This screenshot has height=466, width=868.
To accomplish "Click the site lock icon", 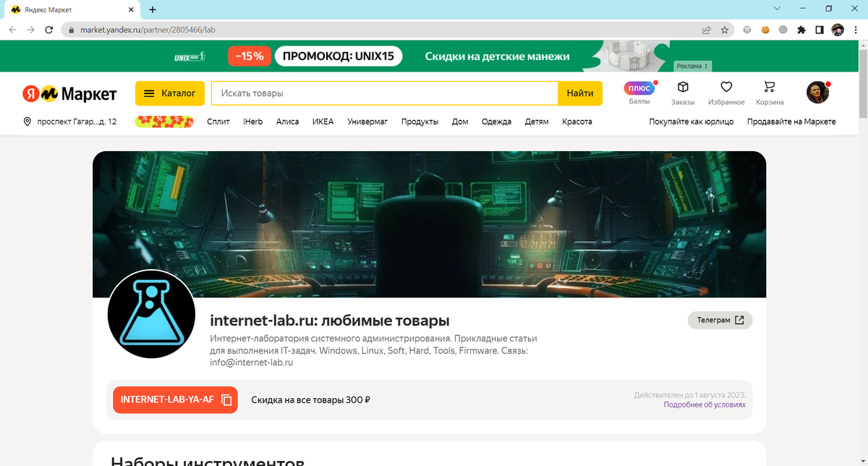I will (71, 30).
